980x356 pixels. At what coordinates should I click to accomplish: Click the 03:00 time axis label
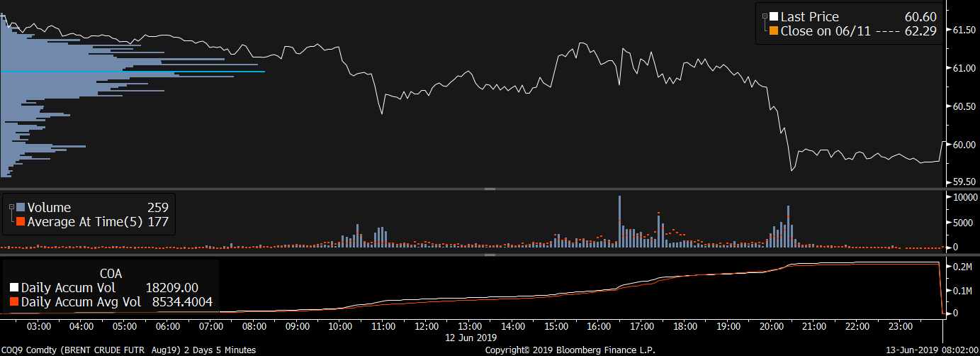pyautogui.click(x=38, y=327)
